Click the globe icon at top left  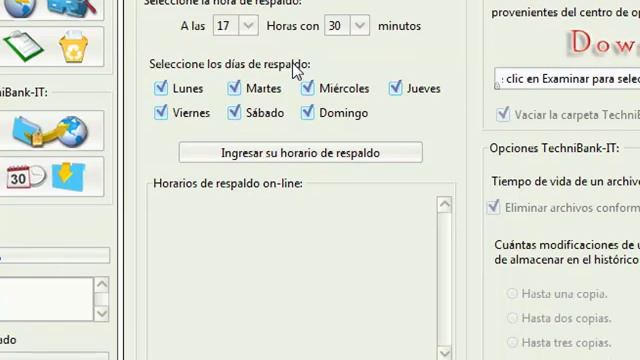click(x=20, y=7)
